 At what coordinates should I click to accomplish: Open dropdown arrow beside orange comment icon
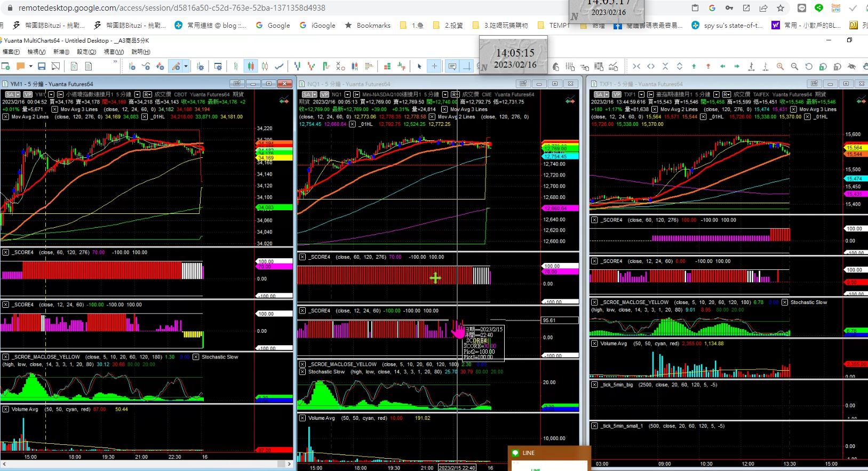30,66
